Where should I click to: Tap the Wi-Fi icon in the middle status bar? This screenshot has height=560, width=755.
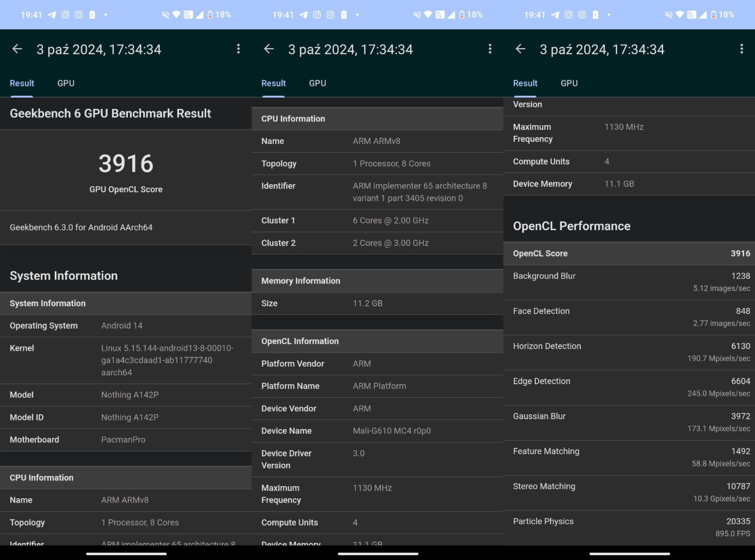tap(428, 15)
